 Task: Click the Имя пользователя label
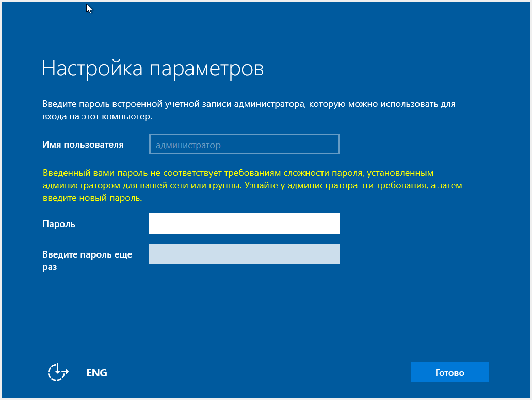[x=83, y=145]
